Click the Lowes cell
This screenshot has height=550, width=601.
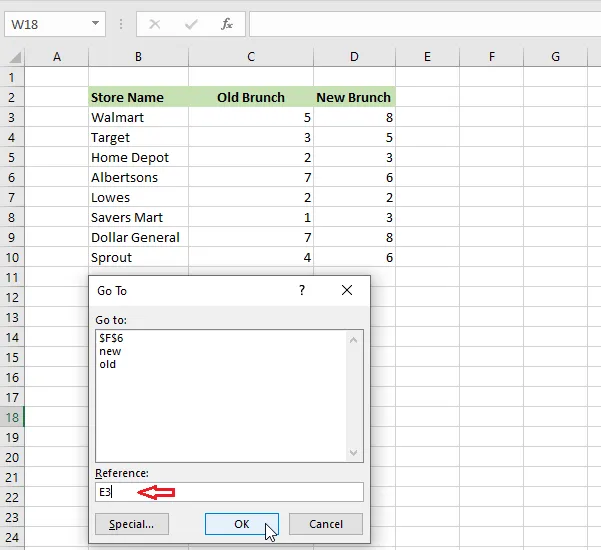click(138, 197)
